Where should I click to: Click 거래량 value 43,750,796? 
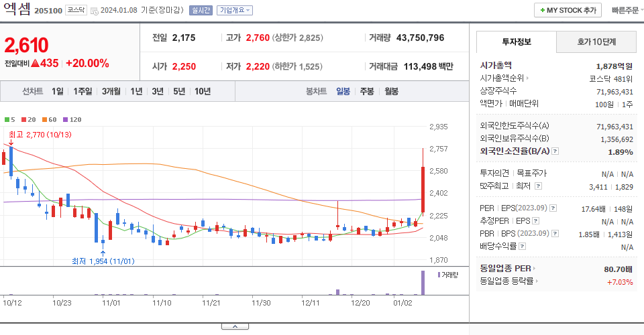[x=420, y=38]
